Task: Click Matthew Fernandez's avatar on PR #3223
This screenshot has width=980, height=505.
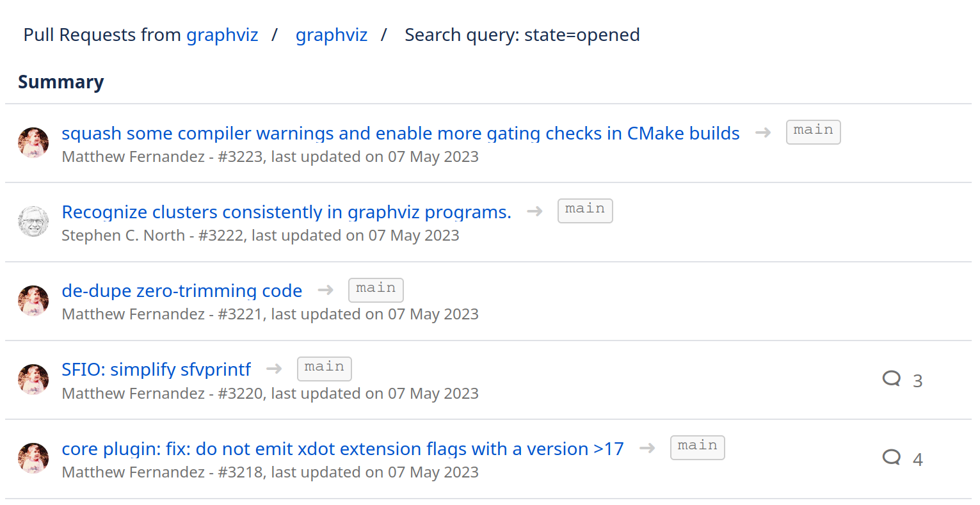Action: click(x=33, y=143)
